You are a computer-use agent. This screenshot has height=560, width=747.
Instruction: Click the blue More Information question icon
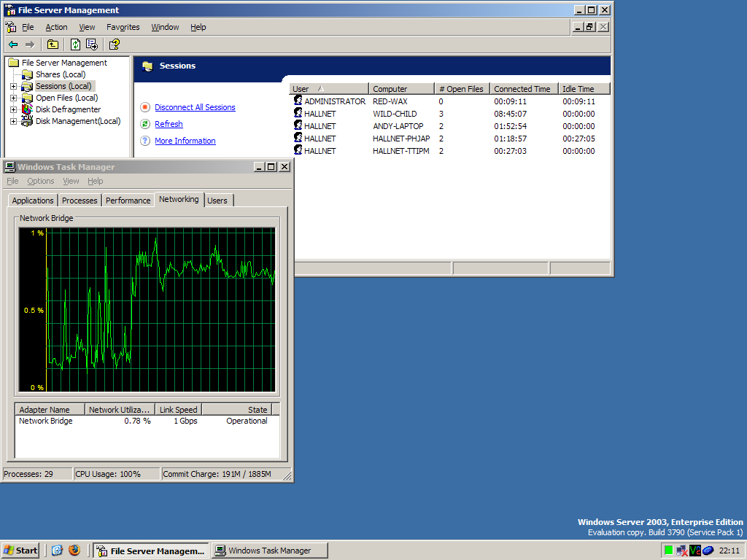pos(145,141)
